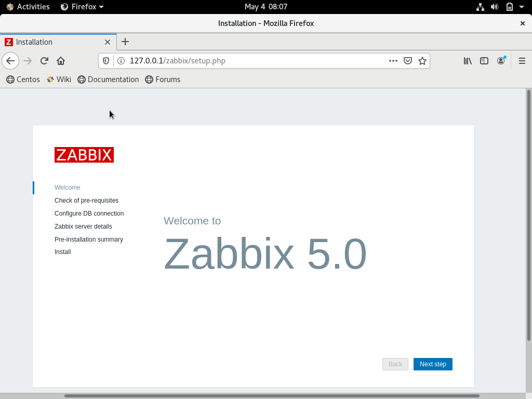This screenshot has height=399, width=532.
Task: Reload the current page
Action: click(44, 61)
